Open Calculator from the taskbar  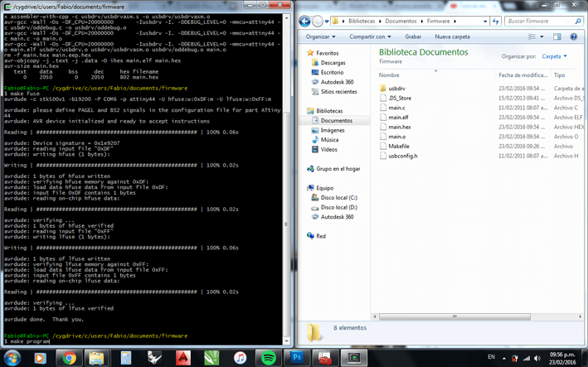tap(125, 358)
